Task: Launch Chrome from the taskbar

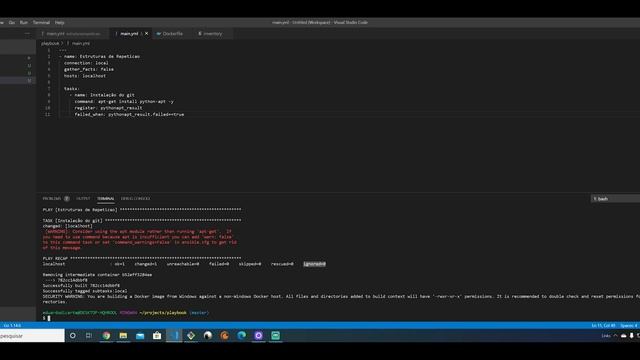Action: coord(106,336)
